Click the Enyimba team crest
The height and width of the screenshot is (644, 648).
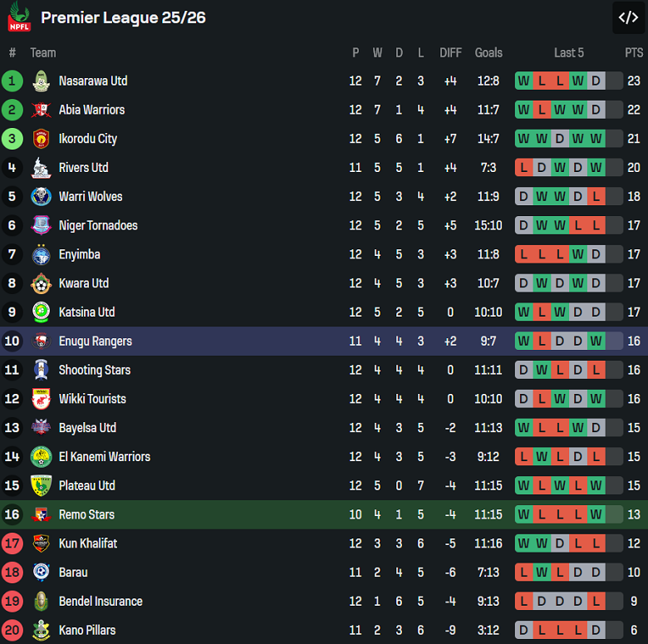coord(41,255)
